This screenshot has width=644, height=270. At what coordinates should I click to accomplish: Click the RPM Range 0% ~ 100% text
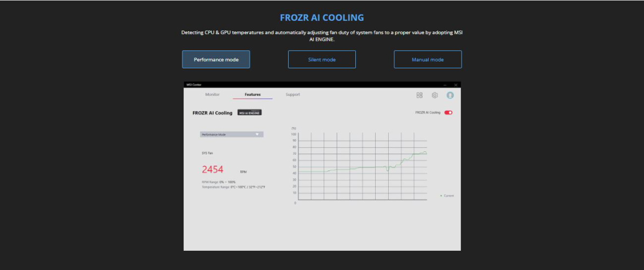(x=219, y=182)
